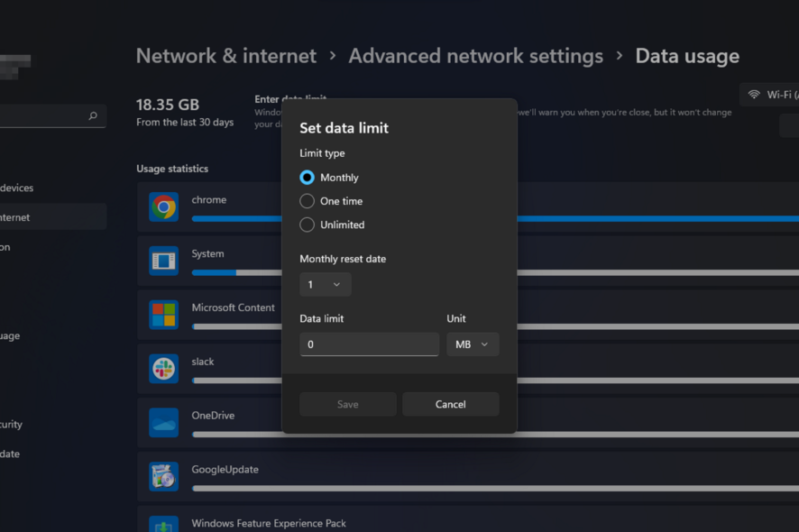
Task: Click the Limit type label
Action: 322,153
